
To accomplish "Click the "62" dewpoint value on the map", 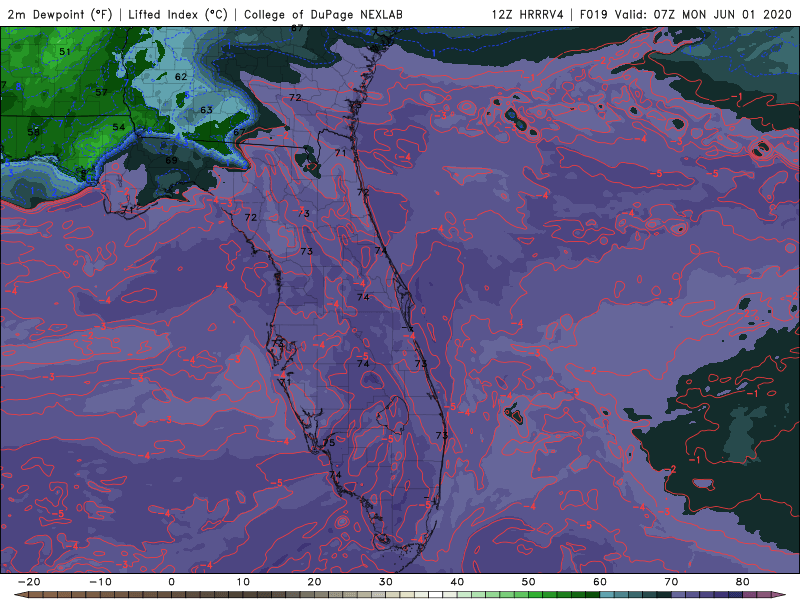I will 181,77.
